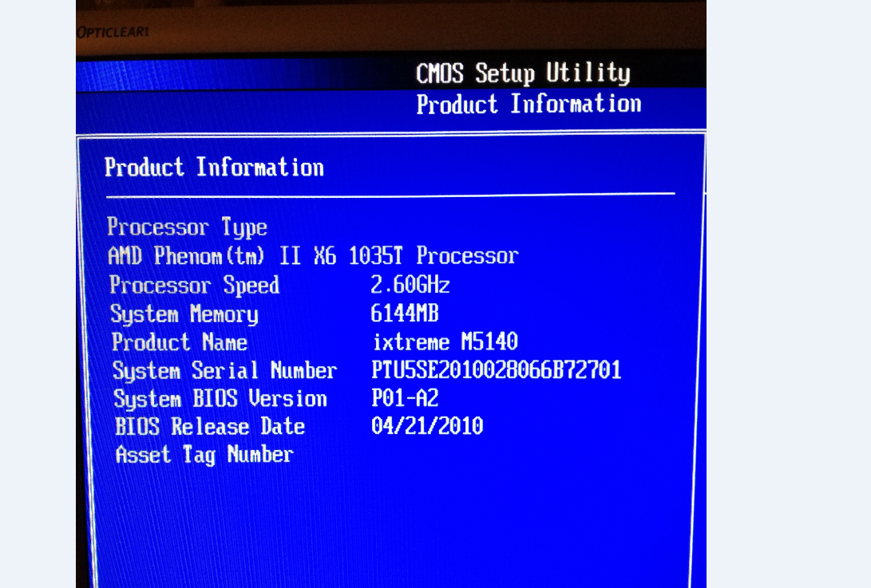Select the System Serial Number label
This screenshot has width=871, height=588.
pos(225,370)
